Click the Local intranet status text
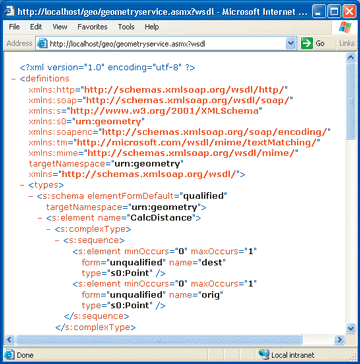The width and height of the screenshot is (360, 364). point(293,355)
